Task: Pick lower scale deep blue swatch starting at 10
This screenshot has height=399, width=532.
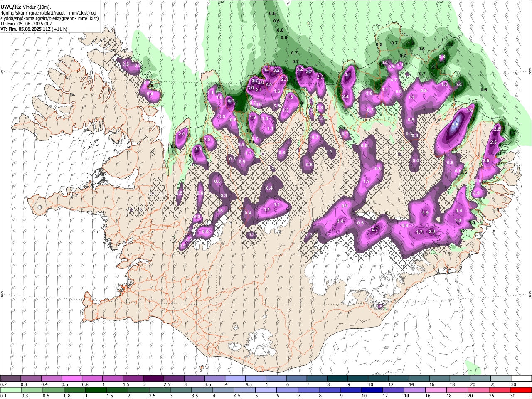Action: click(371, 390)
